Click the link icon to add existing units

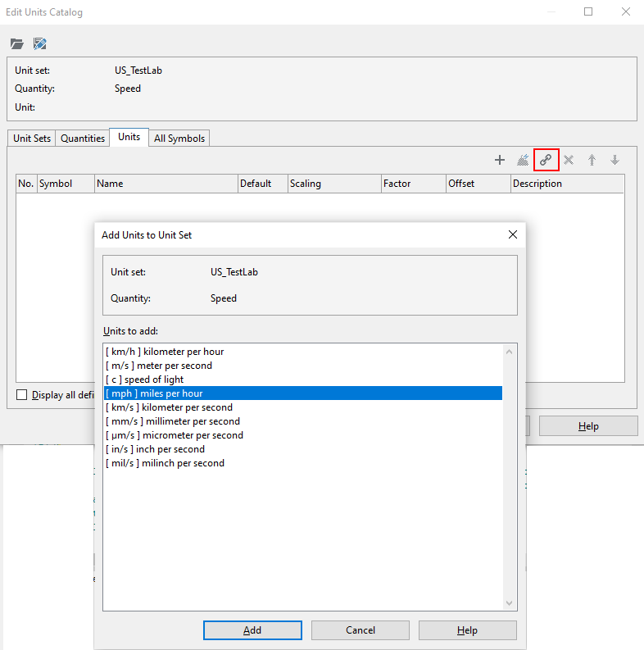[546, 160]
